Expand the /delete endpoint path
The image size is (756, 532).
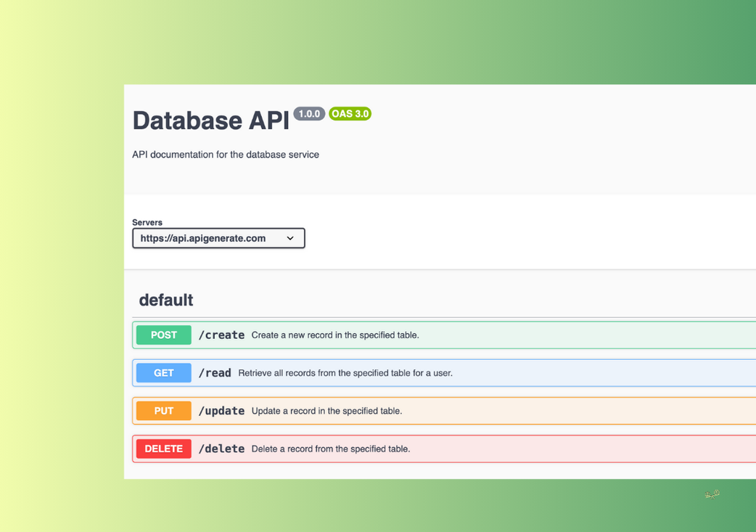coord(221,449)
